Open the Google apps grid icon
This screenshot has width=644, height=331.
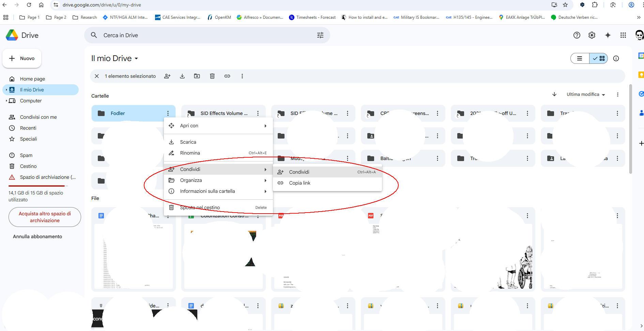pyautogui.click(x=623, y=35)
